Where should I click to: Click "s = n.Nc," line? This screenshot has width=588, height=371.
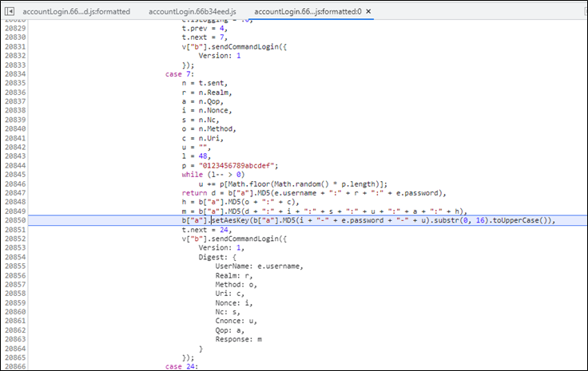pyautogui.click(x=201, y=120)
